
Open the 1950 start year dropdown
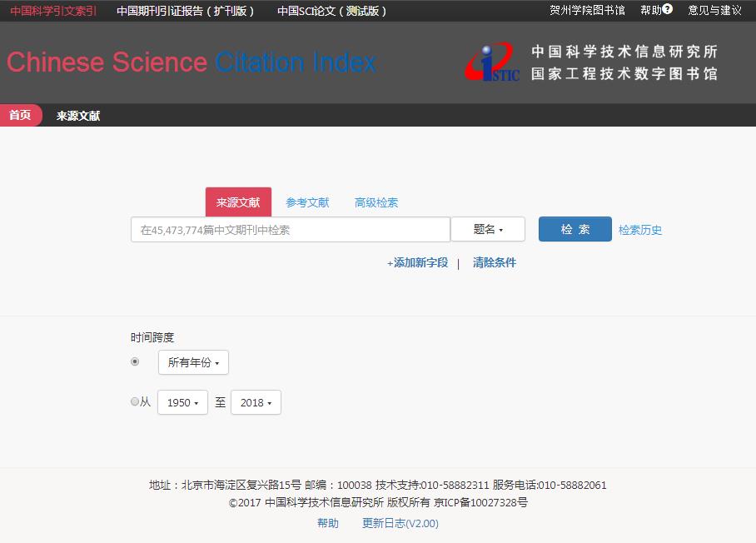coord(182,402)
